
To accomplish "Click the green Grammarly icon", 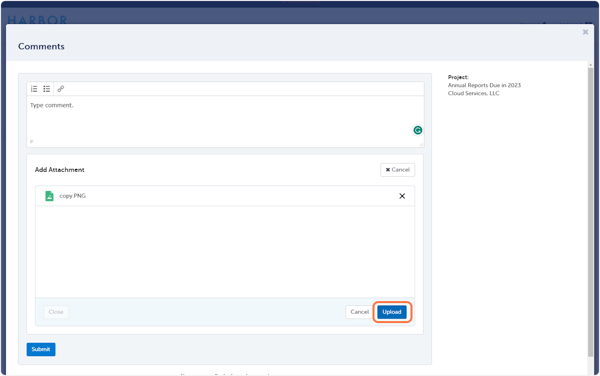I will (417, 130).
